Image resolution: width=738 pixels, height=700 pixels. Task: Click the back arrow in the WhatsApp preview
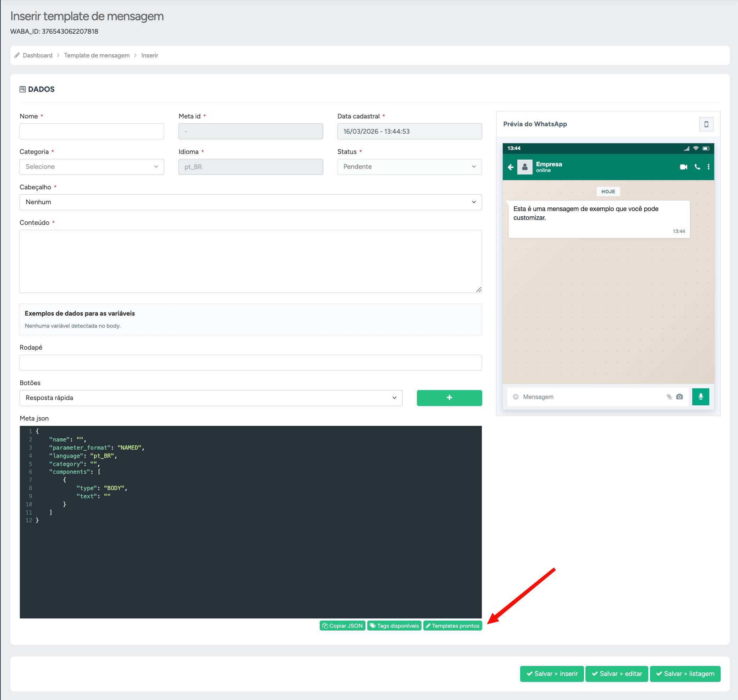[510, 167]
